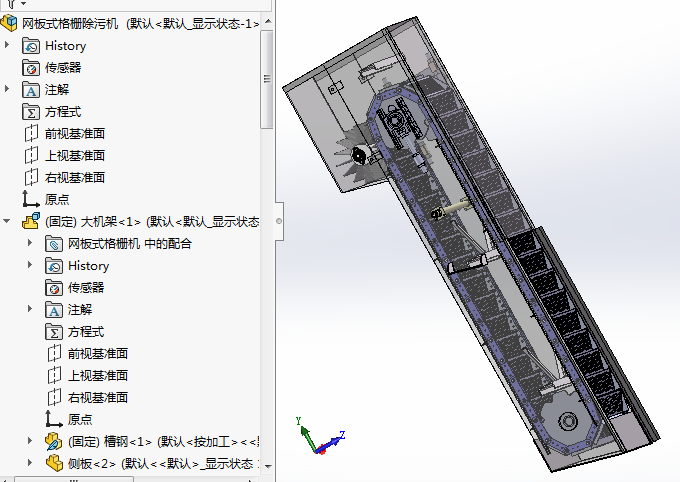Click the 方程式 icon under 大机架
This screenshot has height=482, width=680.
pos(54,332)
